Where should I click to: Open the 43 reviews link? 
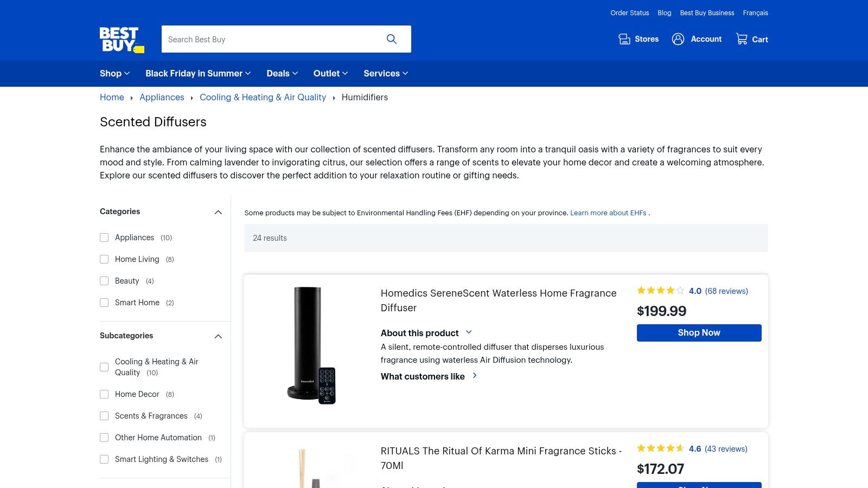(726, 449)
